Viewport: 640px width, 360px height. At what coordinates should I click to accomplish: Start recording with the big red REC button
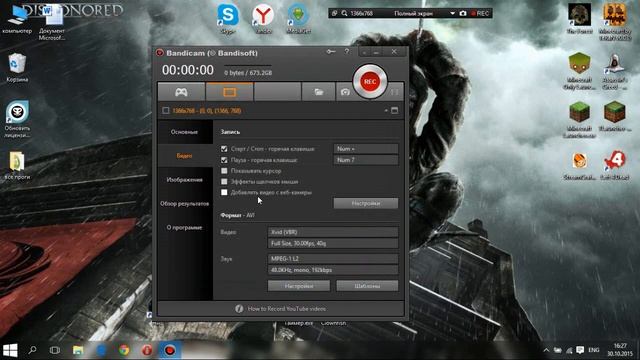370,81
